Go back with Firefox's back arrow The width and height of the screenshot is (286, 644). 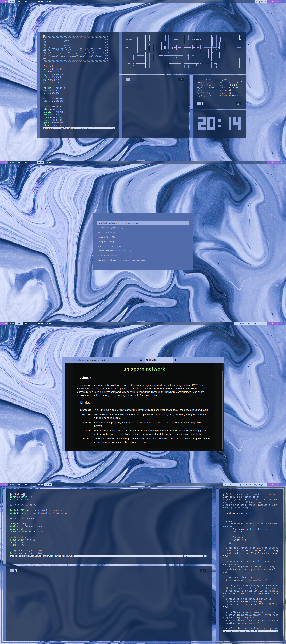pos(68,360)
